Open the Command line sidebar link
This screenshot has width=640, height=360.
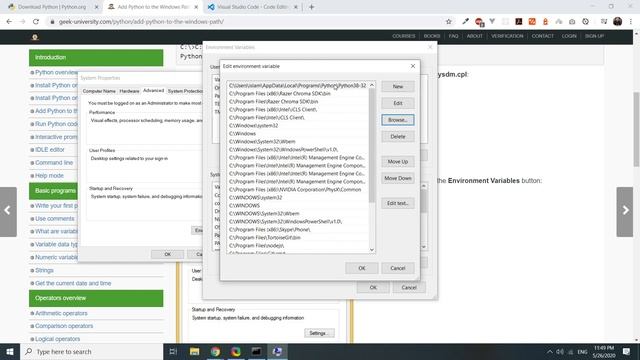click(54, 162)
